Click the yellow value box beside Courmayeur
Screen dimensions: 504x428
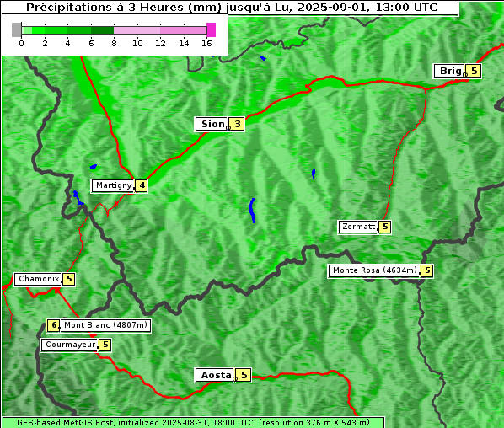coord(105,345)
